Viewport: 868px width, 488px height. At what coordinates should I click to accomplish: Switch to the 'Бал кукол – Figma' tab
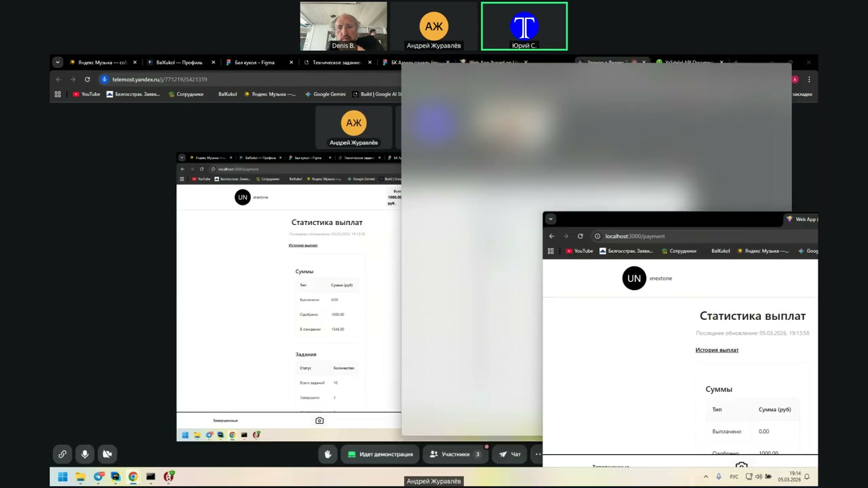[254, 62]
